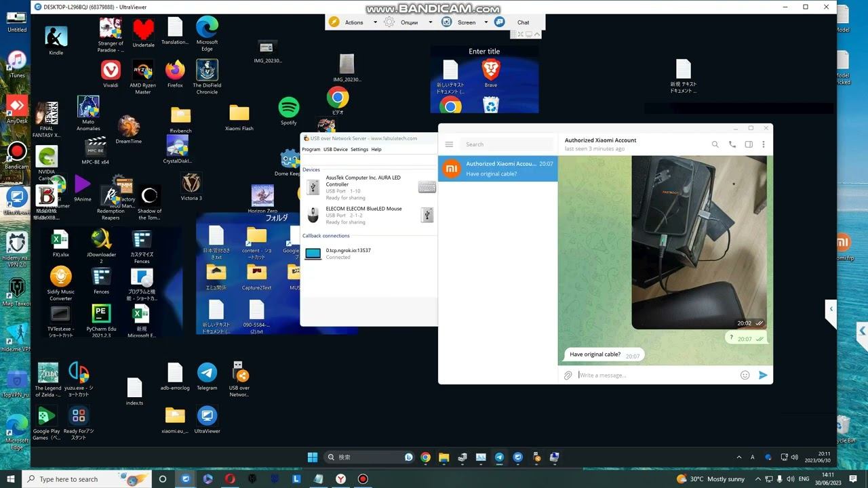Viewport: 868px width, 488px height.
Task: Click the Authorized Xiaomi Account chat header name
Action: (600, 140)
